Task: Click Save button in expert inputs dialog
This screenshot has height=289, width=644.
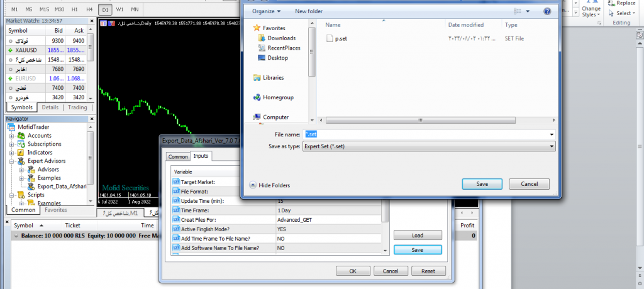Action: click(418, 249)
